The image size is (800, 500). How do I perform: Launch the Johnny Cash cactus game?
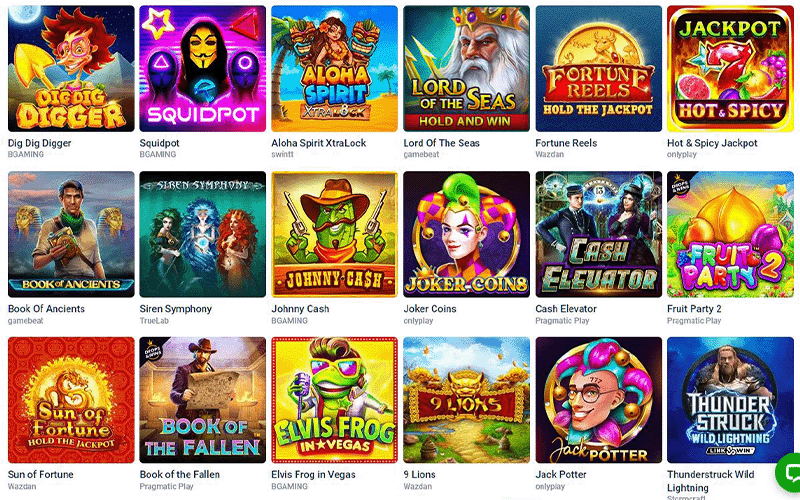point(334,234)
